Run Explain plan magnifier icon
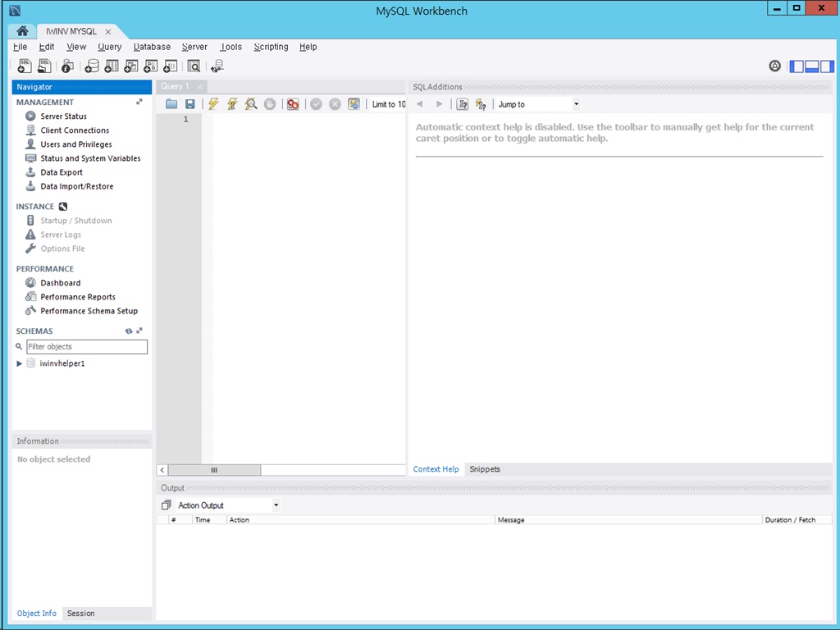The height and width of the screenshot is (630, 840). click(x=251, y=104)
